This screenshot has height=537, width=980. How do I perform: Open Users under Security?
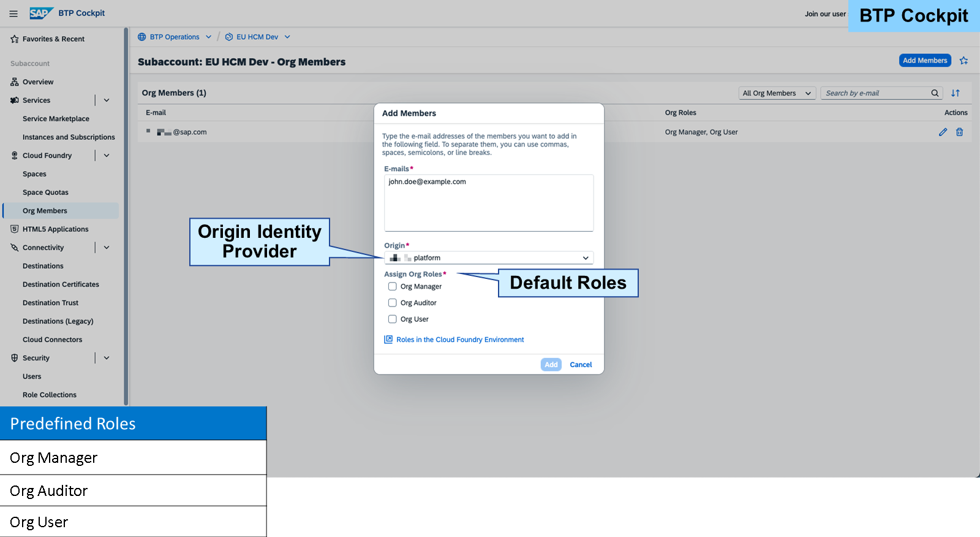[32, 376]
